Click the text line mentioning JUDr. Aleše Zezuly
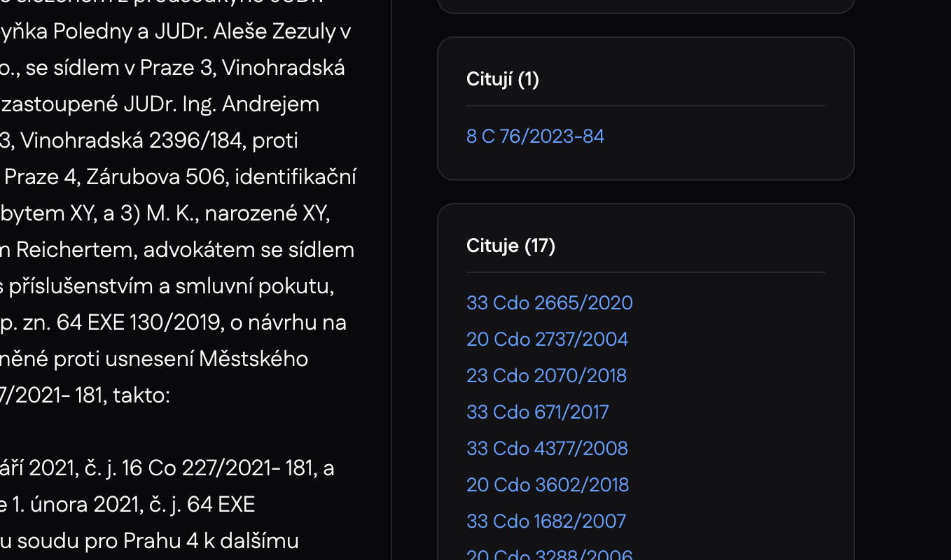951x560 pixels. (x=175, y=31)
